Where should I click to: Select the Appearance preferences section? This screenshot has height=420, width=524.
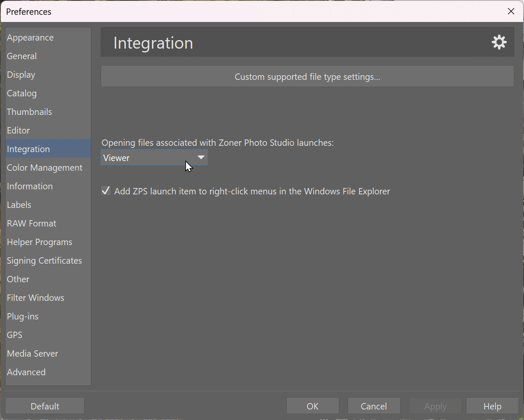pyautogui.click(x=30, y=37)
